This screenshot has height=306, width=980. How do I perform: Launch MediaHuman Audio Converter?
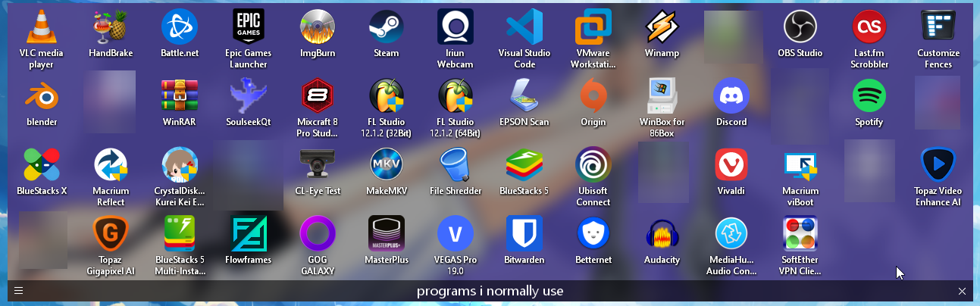click(x=731, y=235)
